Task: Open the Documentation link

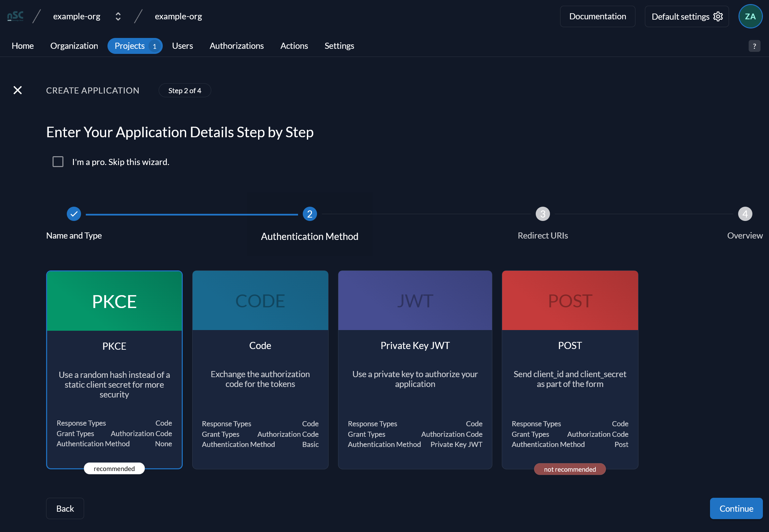Action: [597, 16]
